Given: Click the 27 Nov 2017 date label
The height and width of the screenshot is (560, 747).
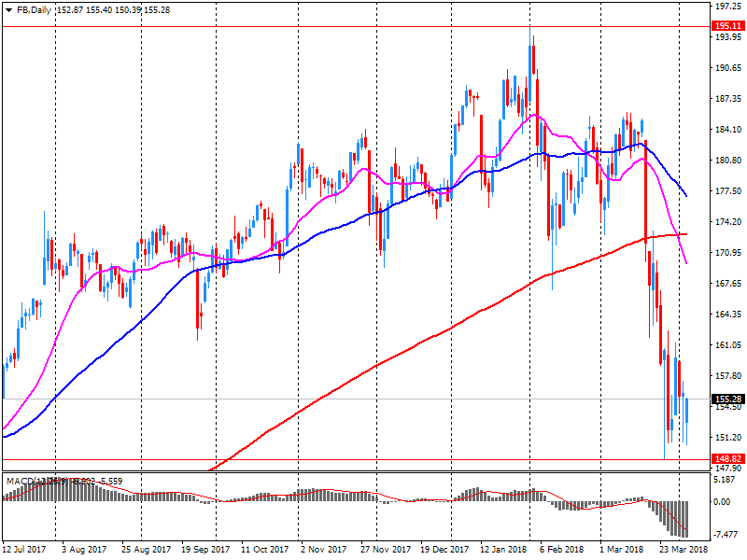Looking at the screenshot, I should point(386,549).
